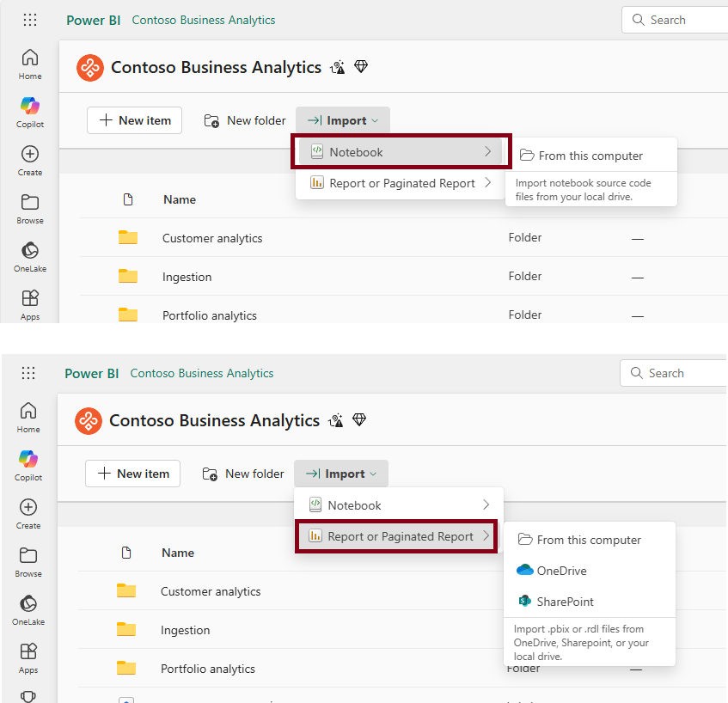Click New item button in bottom screenshot
Image resolution: width=728 pixels, height=703 pixels.
point(132,474)
